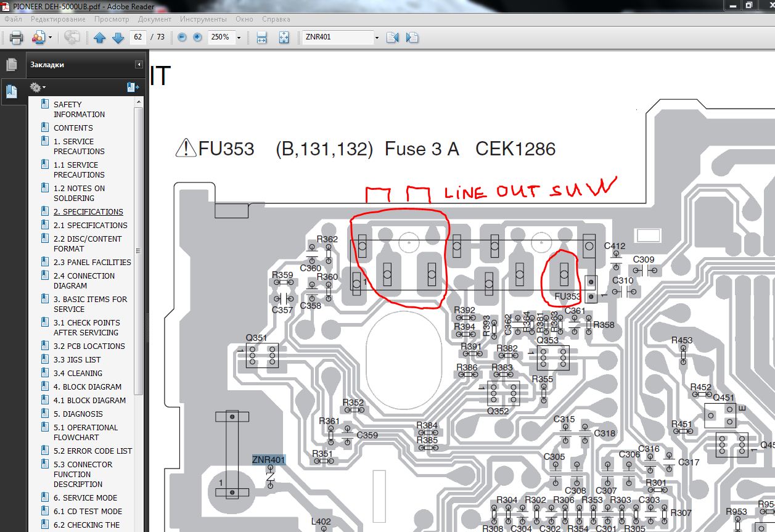
Task: Open the 3.2 PCB LOCATIONS bookmark
Action: coord(89,346)
